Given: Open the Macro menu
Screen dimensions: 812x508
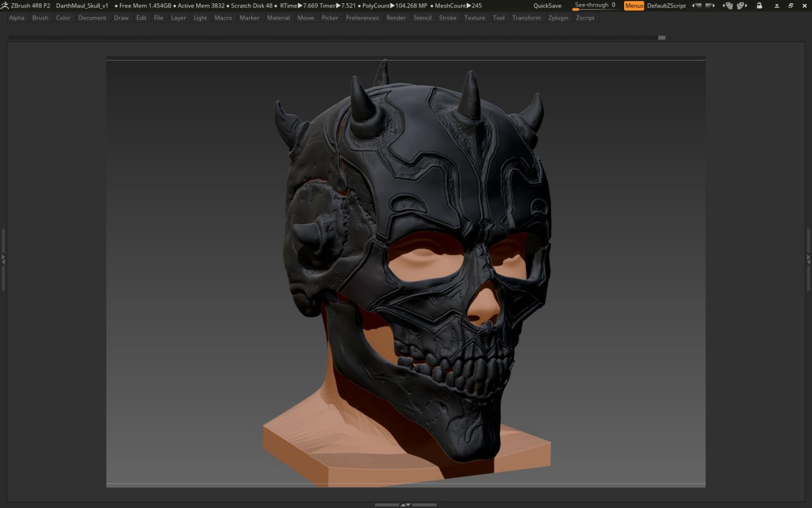Looking at the screenshot, I should (223, 18).
